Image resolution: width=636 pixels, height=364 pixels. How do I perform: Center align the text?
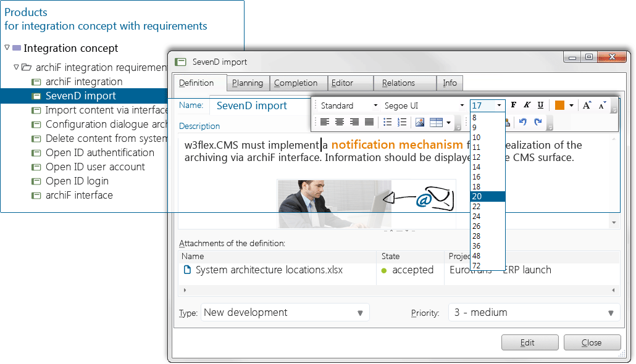point(340,122)
